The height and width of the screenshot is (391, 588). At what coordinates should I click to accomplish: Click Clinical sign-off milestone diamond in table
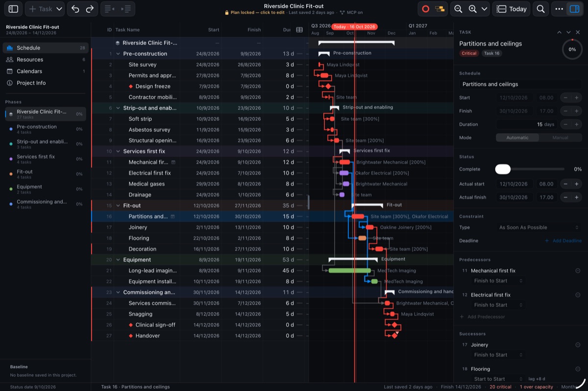click(131, 325)
